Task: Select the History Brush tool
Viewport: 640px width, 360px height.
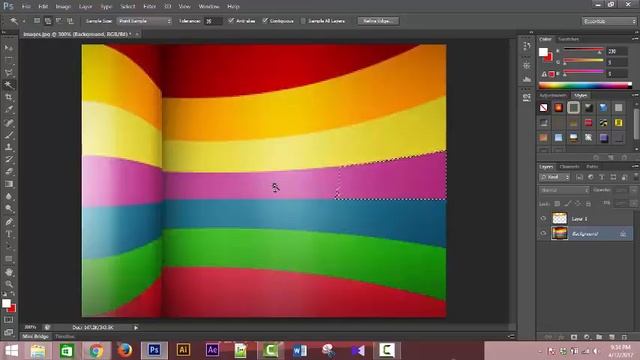Action: (x=9, y=159)
